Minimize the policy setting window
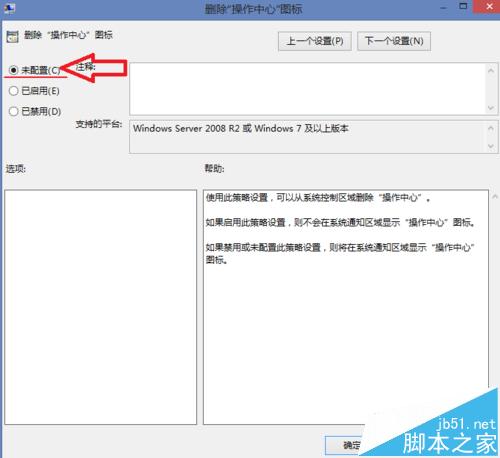The image size is (500, 458). [x=443, y=7]
